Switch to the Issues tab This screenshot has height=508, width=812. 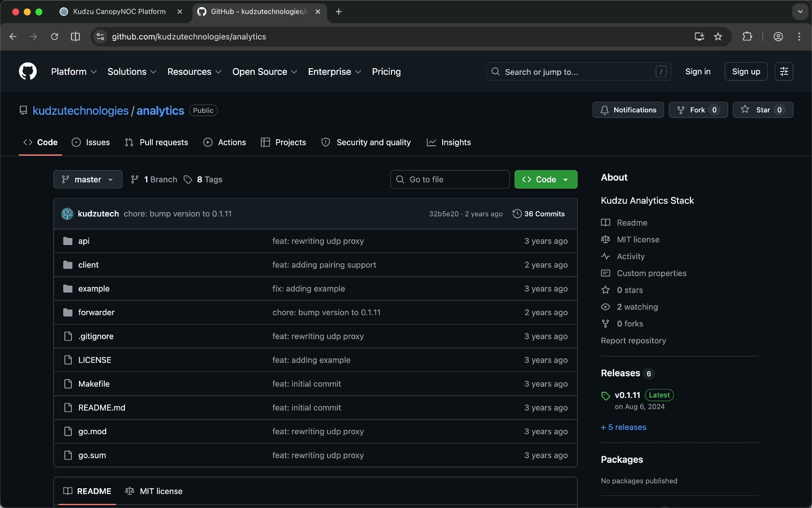coord(91,142)
